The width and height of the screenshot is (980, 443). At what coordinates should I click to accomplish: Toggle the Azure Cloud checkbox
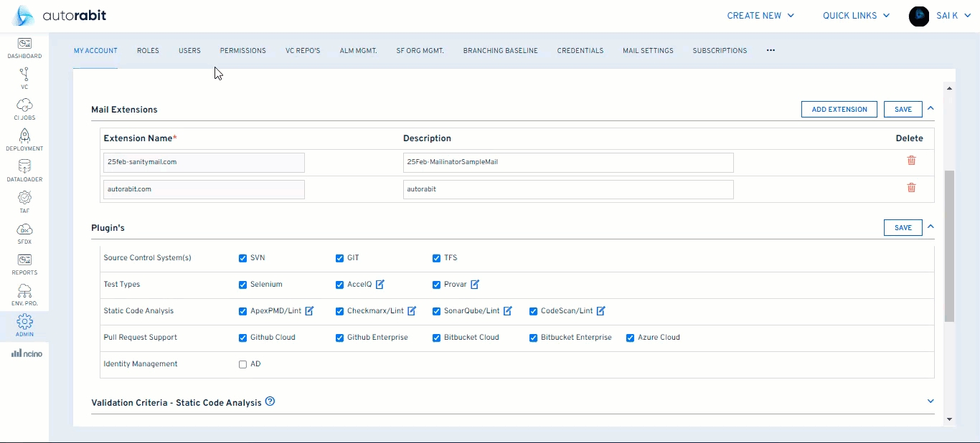[630, 338]
